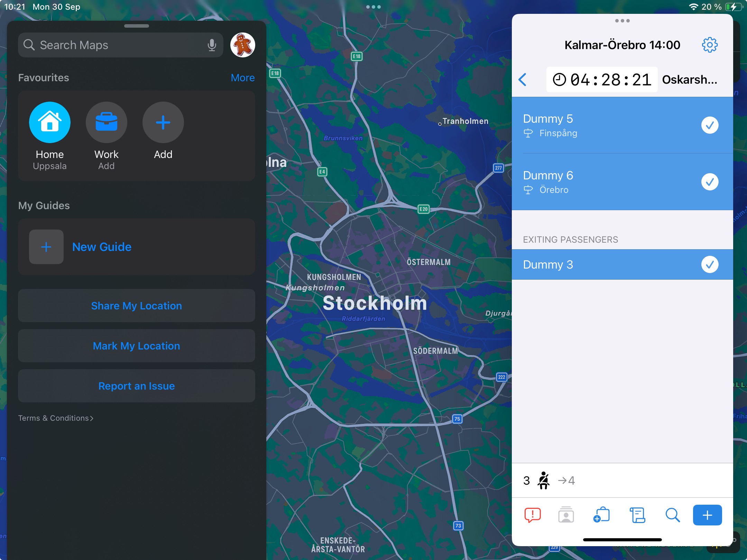
Task: Tap the 222 road shield on map
Action: click(502, 377)
